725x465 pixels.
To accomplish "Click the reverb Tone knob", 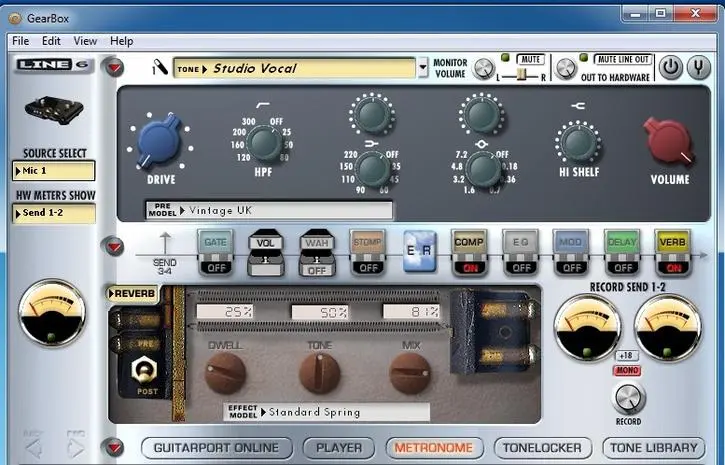I will click(x=319, y=373).
